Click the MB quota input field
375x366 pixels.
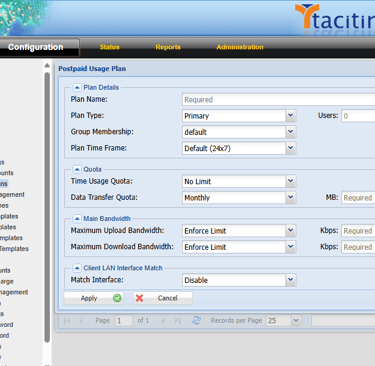[358, 198]
